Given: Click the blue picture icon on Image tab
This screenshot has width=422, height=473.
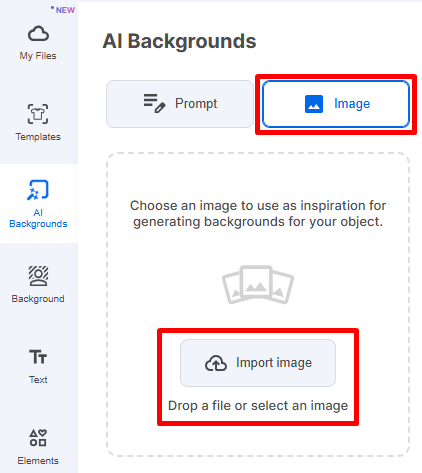Looking at the screenshot, I should coord(314,104).
